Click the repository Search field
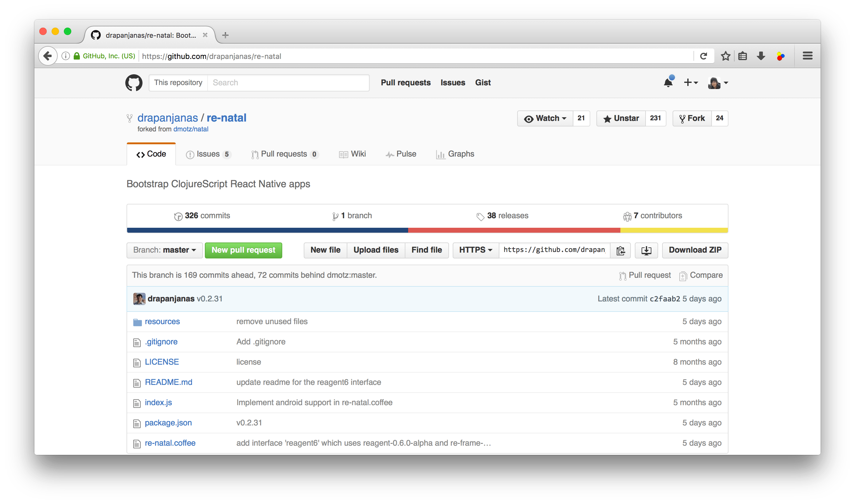The image size is (855, 504). (288, 83)
